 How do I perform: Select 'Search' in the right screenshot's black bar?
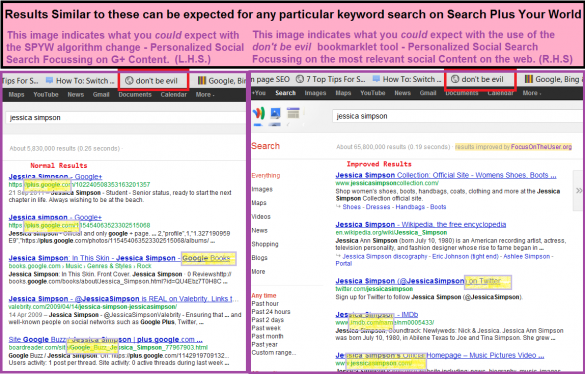click(285, 93)
